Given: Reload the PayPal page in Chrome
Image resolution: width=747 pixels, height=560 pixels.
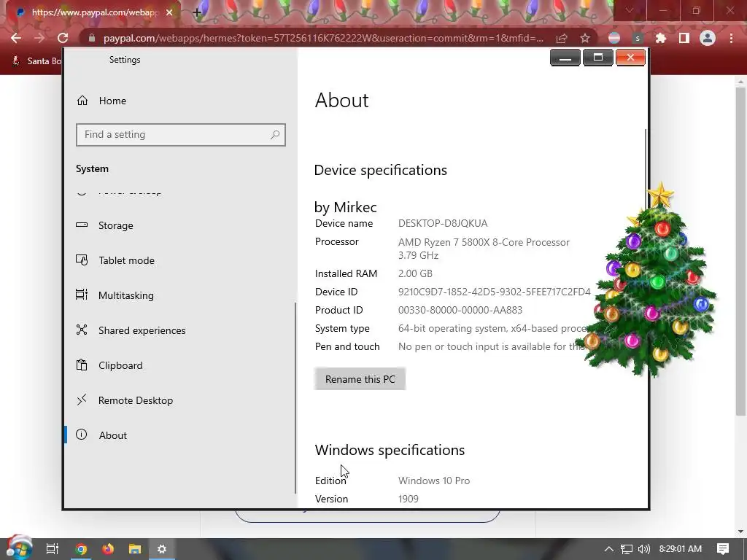Looking at the screenshot, I should pyautogui.click(x=63, y=38).
